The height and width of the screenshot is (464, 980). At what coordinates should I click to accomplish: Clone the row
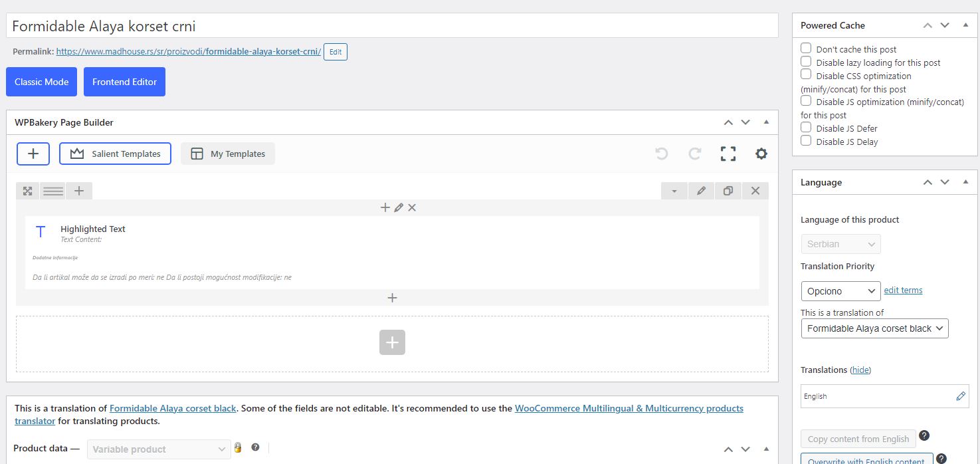(x=728, y=191)
